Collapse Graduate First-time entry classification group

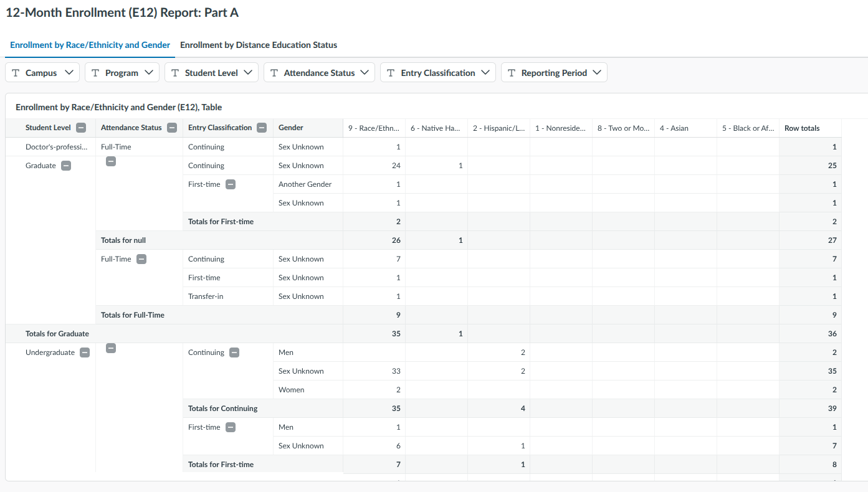click(231, 184)
